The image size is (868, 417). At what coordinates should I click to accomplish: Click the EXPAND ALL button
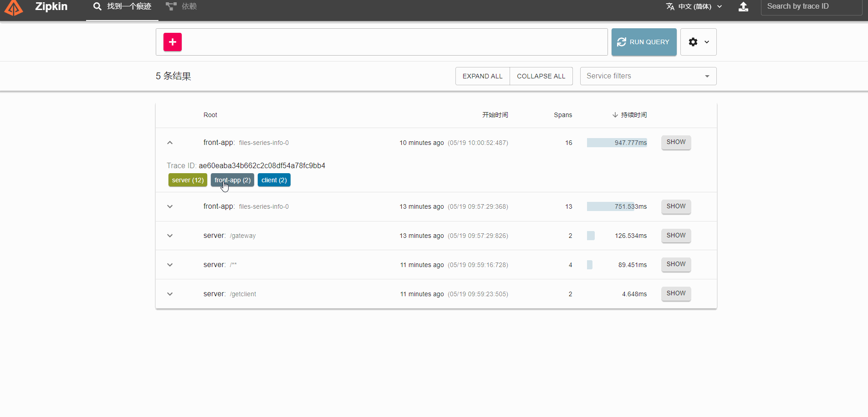tap(482, 76)
